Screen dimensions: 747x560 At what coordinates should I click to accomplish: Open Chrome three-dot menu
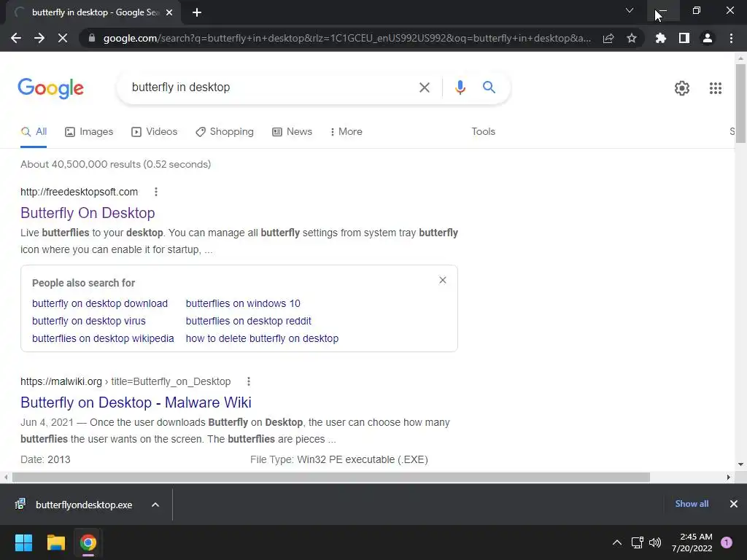tap(731, 38)
